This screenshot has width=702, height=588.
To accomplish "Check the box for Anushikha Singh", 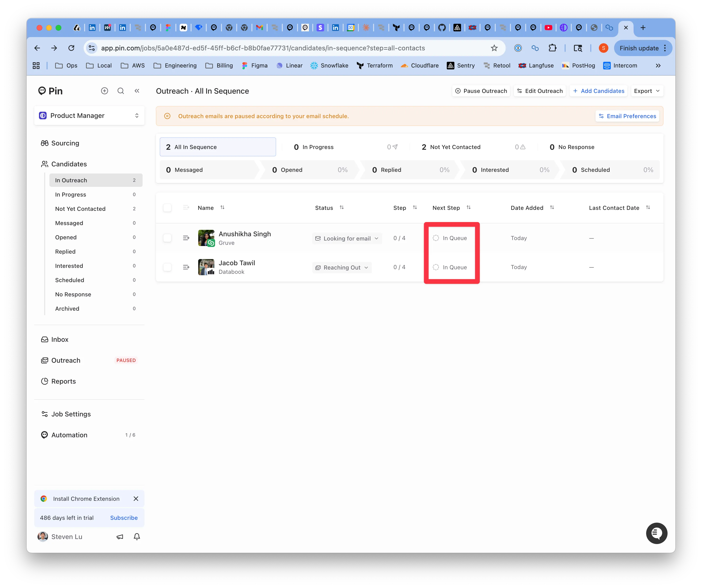I will point(167,238).
